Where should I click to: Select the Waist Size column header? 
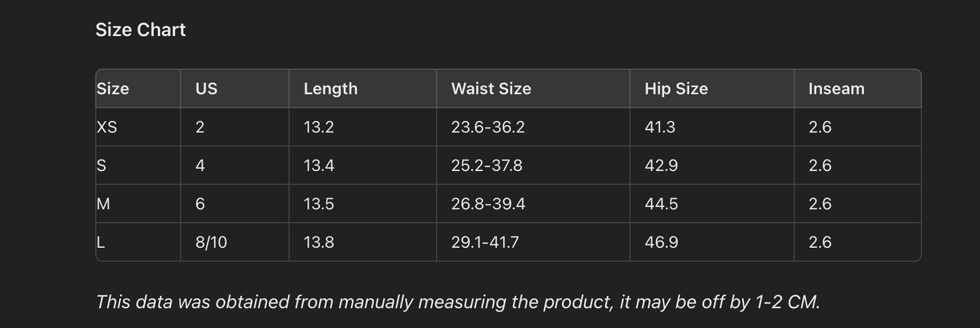[491, 89]
